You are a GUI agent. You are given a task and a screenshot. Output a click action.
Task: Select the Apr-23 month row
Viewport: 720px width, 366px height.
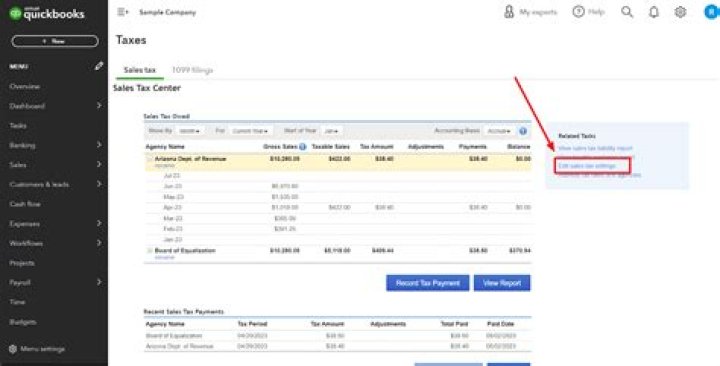338,208
